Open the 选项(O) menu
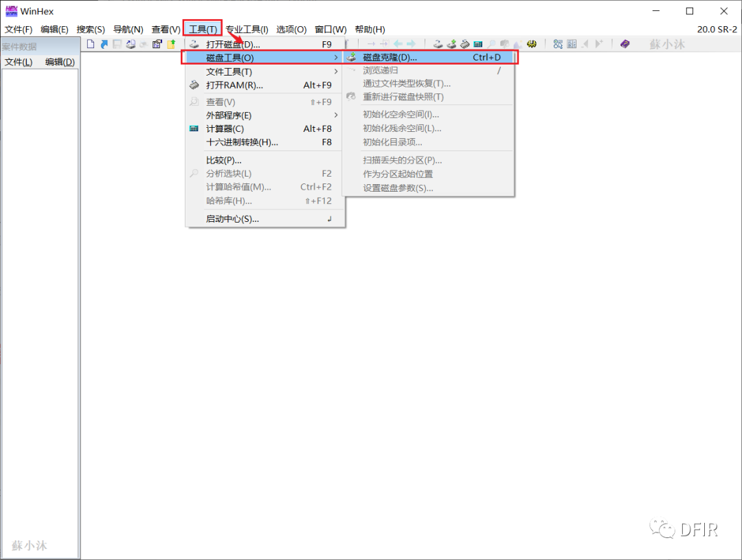The width and height of the screenshot is (742, 560). 291,30
